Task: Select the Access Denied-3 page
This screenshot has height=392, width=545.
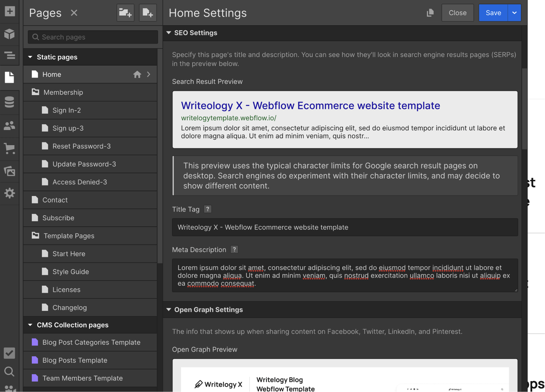Action: pos(90,182)
